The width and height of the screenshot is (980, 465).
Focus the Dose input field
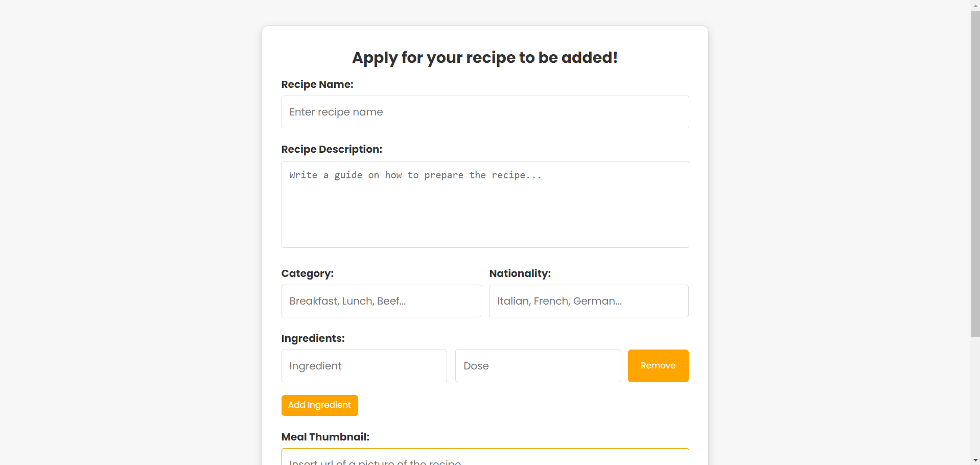(x=538, y=366)
